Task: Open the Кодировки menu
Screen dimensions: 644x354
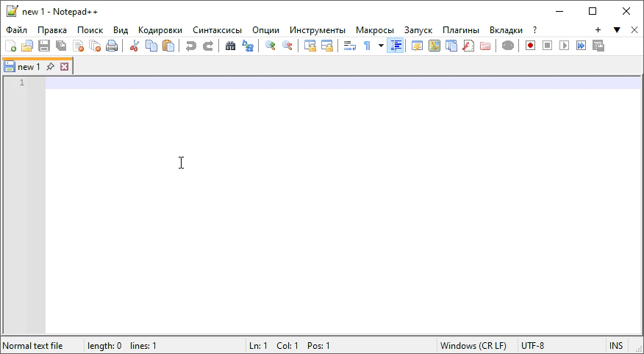Action: pyautogui.click(x=160, y=29)
